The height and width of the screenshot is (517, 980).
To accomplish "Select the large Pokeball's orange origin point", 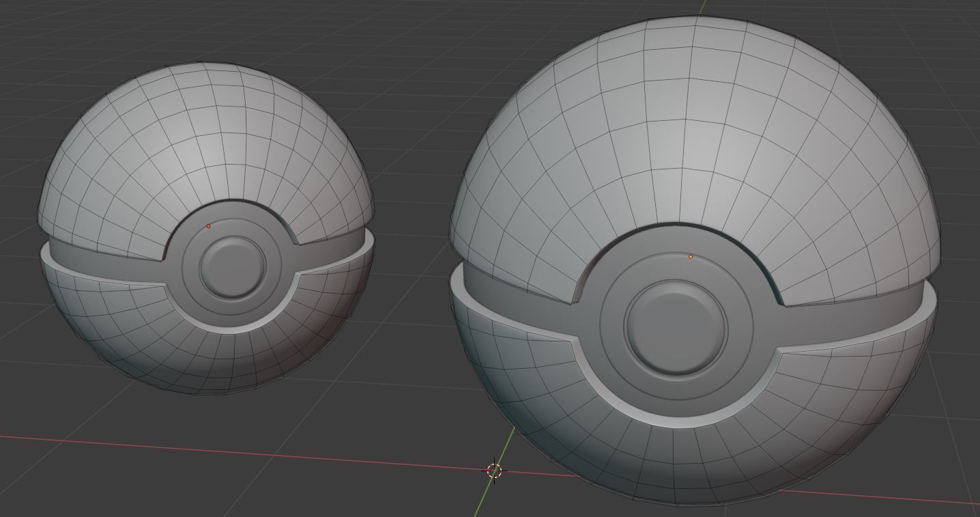I will click(x=691, y=257).
